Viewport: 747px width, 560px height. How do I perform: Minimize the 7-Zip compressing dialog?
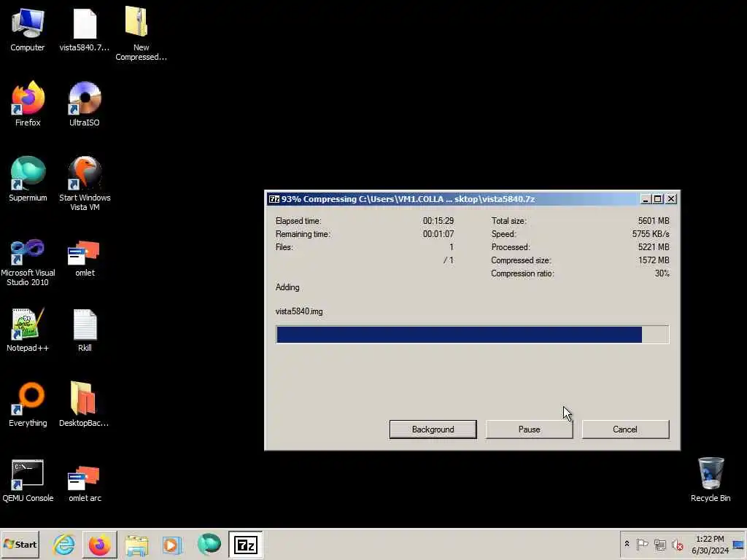[645, 199]
